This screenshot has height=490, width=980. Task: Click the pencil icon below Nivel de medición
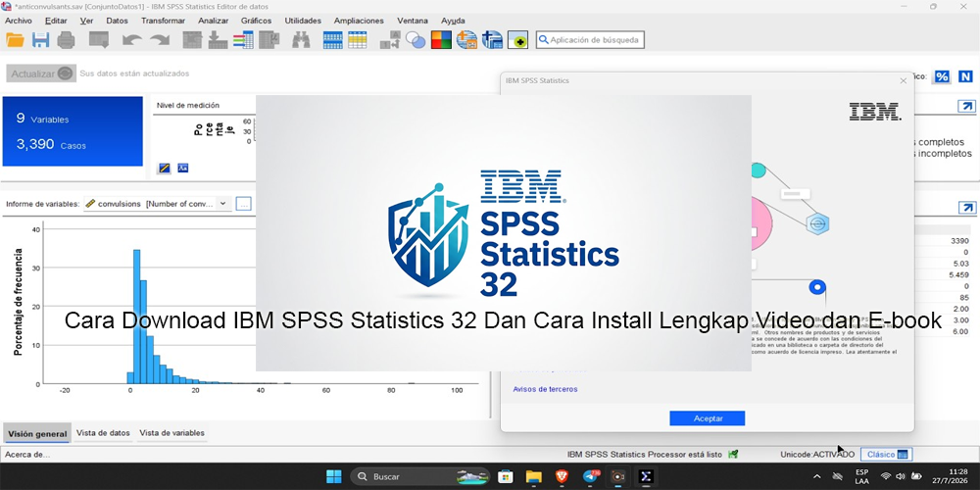pos(165,169)
